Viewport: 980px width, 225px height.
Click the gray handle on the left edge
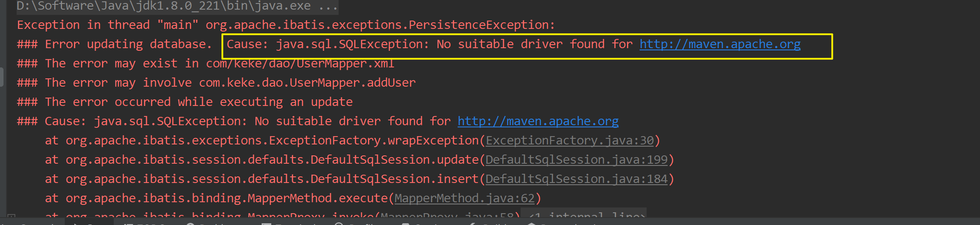pos(2,77)
